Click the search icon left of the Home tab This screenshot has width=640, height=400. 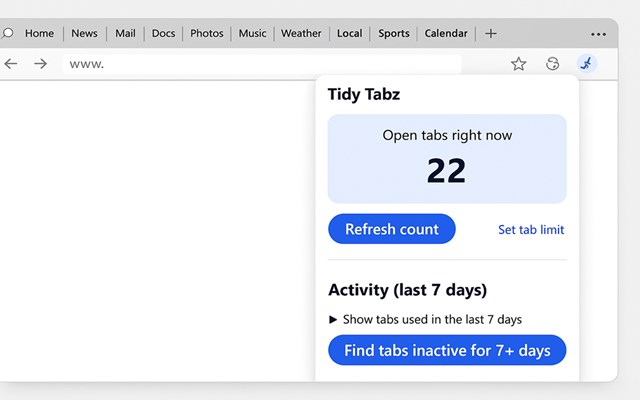8,33
